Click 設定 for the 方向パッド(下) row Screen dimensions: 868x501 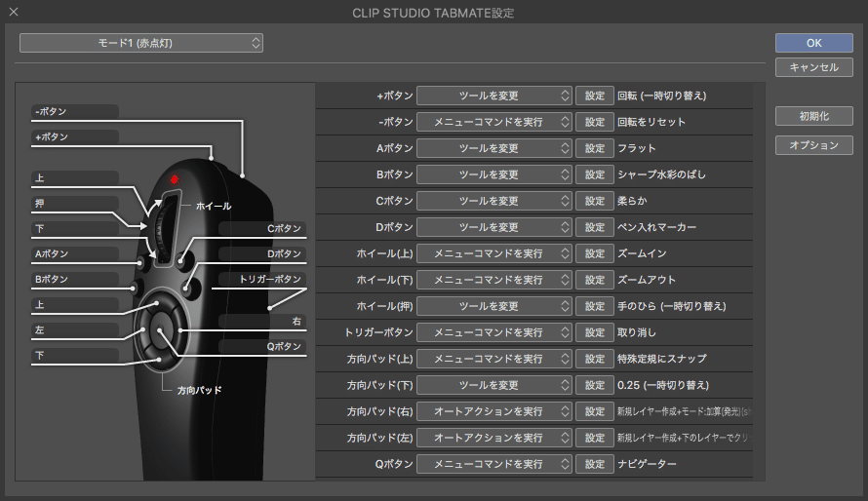[595, 385]
